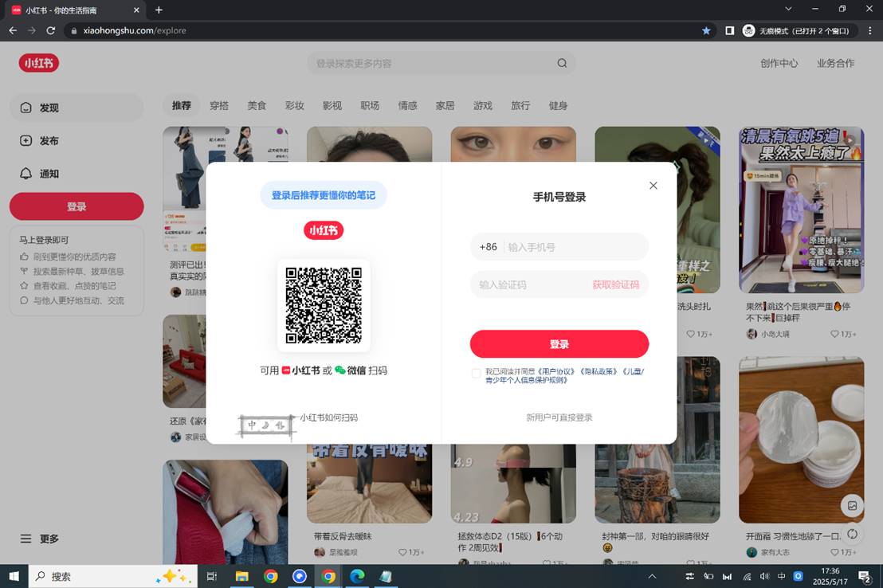Viewport: 883px width, 588px height.
Task: Switch to the 职场 tab
Action: pos(370,105)
